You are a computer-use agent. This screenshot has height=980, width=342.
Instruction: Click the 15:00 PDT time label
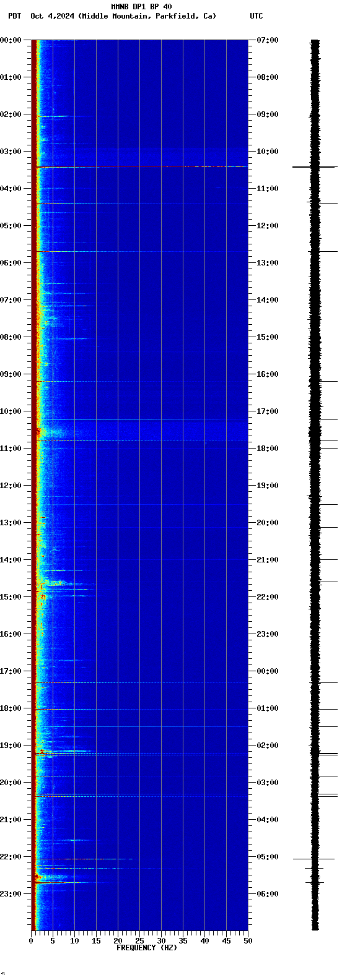pyautogui.click(x=11, y=597)
